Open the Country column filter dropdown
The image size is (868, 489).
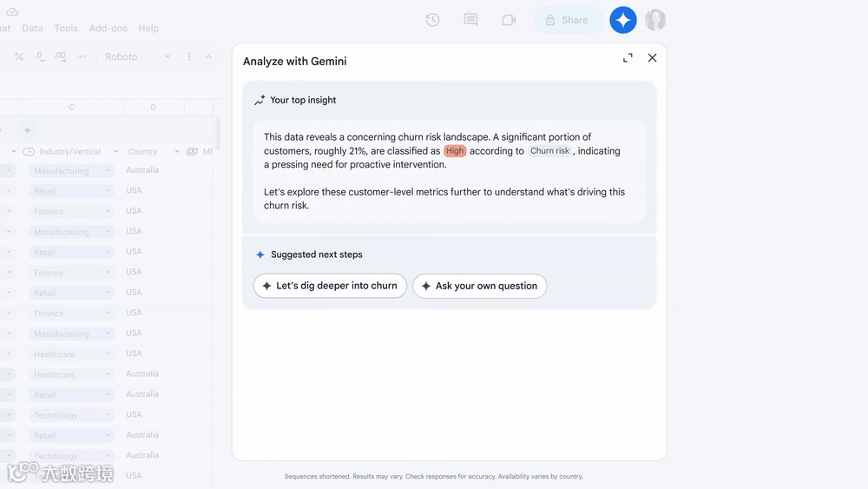click(177, 152)
